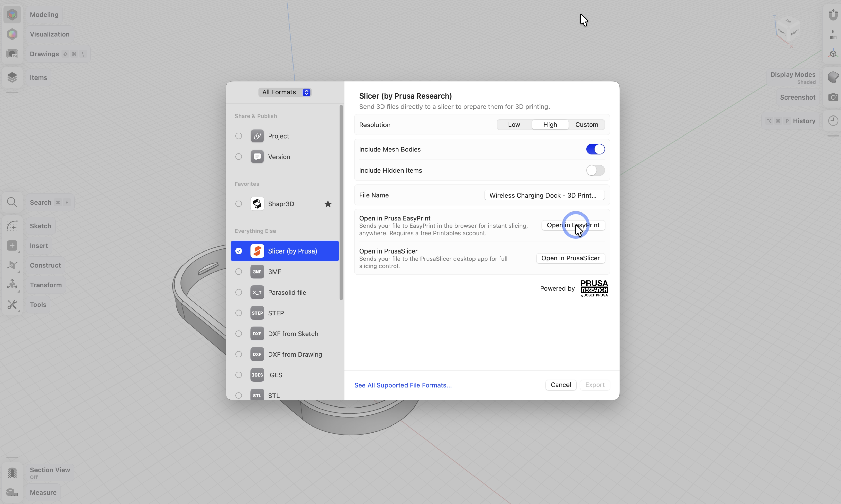Screen dimensions: 841x504
Task: Click the format list scrollbar
Action: click(341, 202)
